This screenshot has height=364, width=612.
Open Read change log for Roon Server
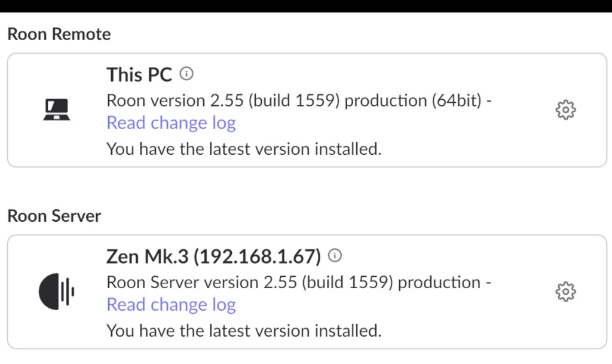[172, 305]
